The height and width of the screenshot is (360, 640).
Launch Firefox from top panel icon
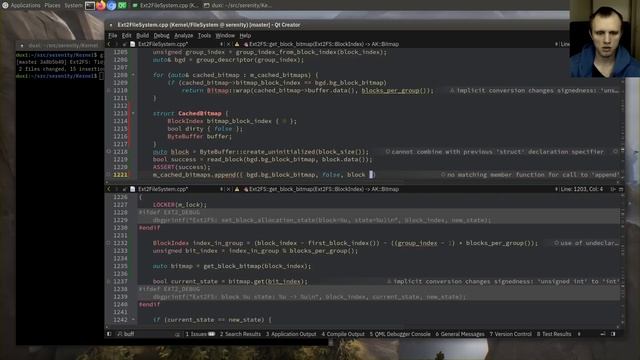pos(101,5)
